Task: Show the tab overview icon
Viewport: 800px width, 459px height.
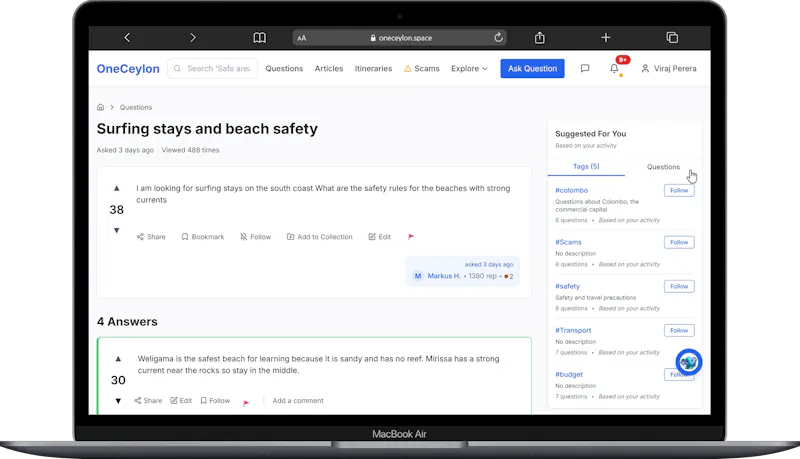Action: click(x=672, y=37)
